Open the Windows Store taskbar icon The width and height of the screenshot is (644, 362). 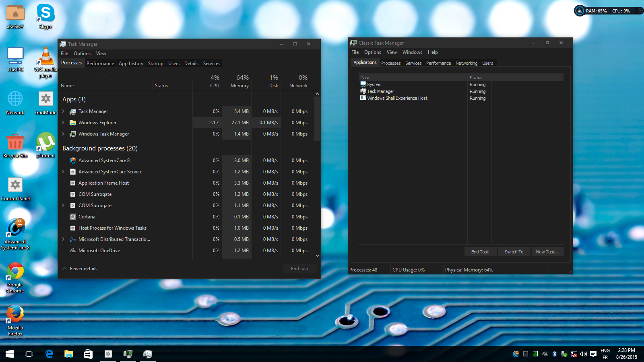coord(88,354)
